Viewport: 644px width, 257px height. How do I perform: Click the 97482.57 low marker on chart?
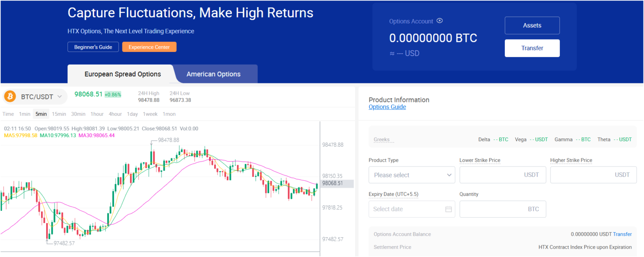[64, 243]
